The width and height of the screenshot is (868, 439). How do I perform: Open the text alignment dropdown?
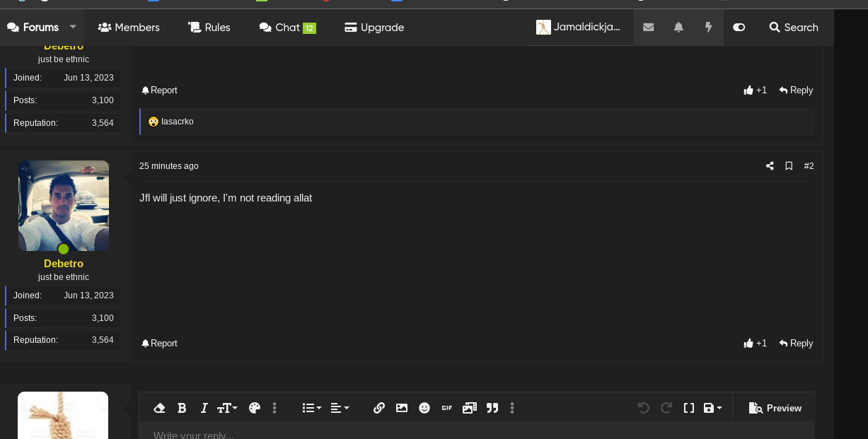pyautogui.click(x=340, y=408)
